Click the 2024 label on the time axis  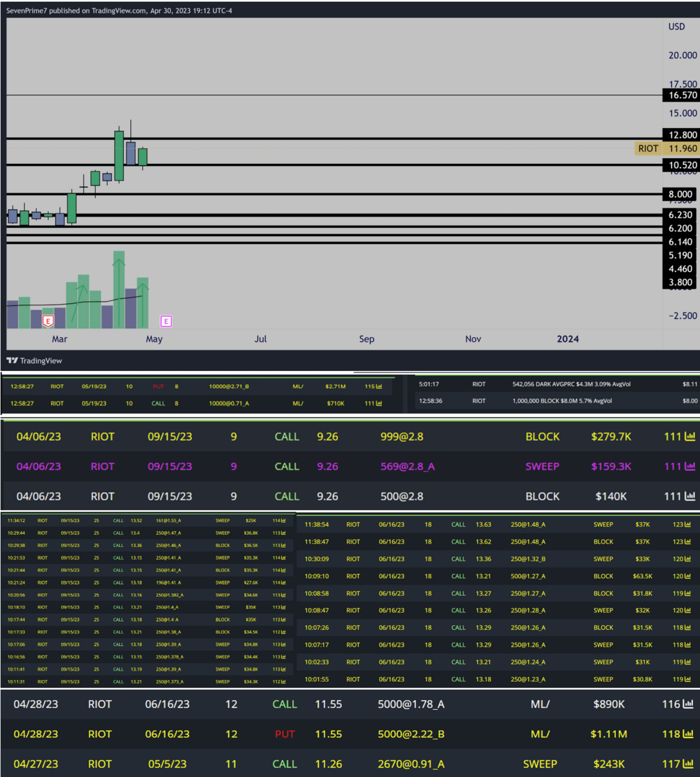(x=568, y=339)
